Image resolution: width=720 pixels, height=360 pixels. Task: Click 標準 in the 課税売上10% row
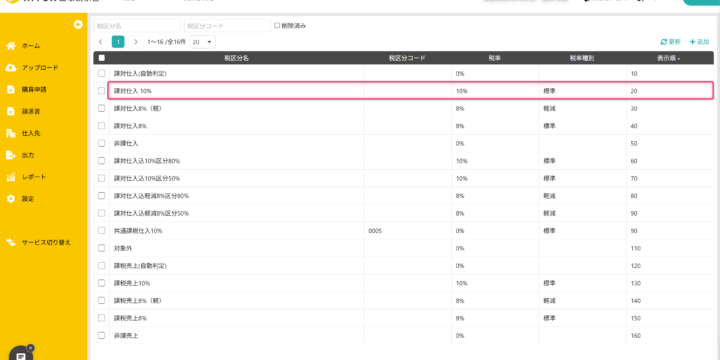click(x=549, y=283)
